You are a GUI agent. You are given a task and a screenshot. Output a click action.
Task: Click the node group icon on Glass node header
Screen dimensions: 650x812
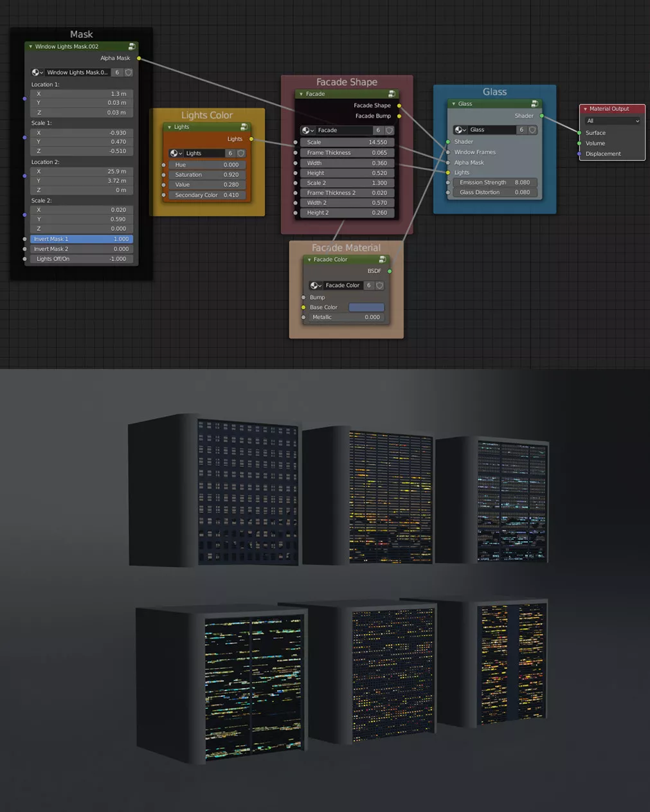pos(534,104)
